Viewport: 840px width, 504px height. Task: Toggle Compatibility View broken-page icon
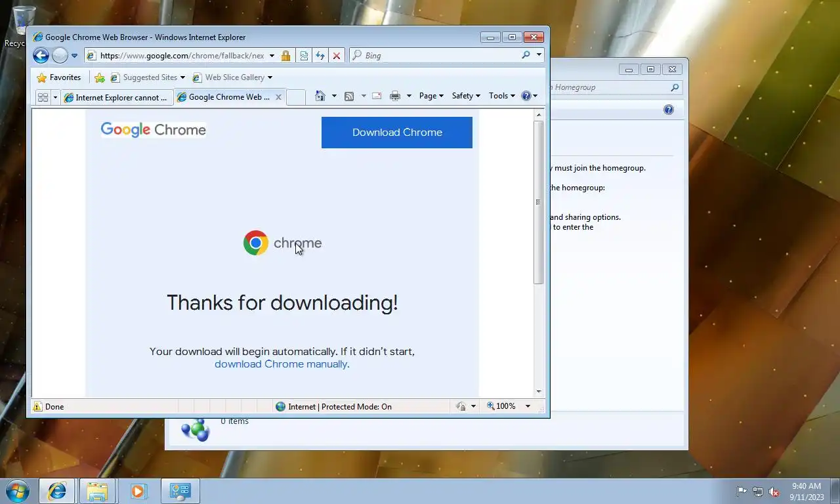tap(304, 56)
